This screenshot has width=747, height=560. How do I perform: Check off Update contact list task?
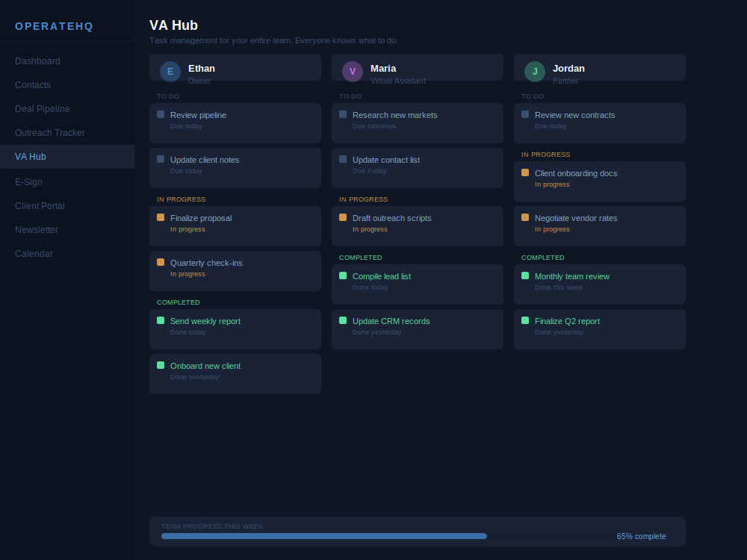343,159
